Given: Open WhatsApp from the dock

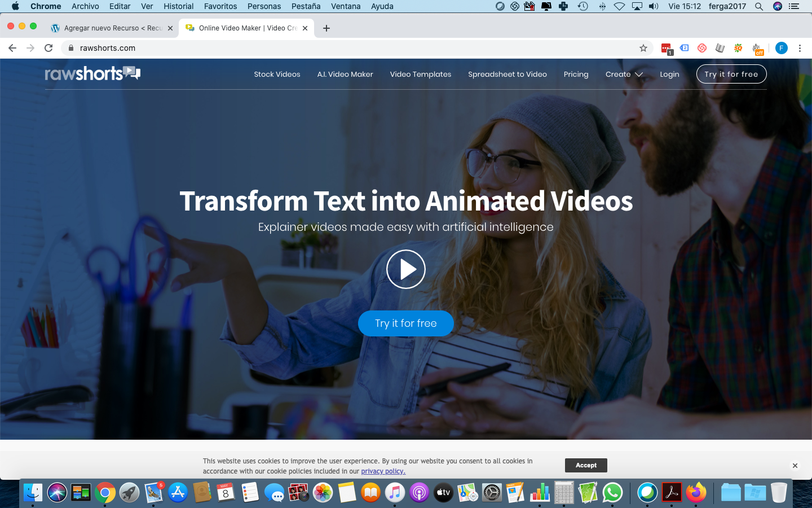Looking at the screenshot, I should click(612, 493).
